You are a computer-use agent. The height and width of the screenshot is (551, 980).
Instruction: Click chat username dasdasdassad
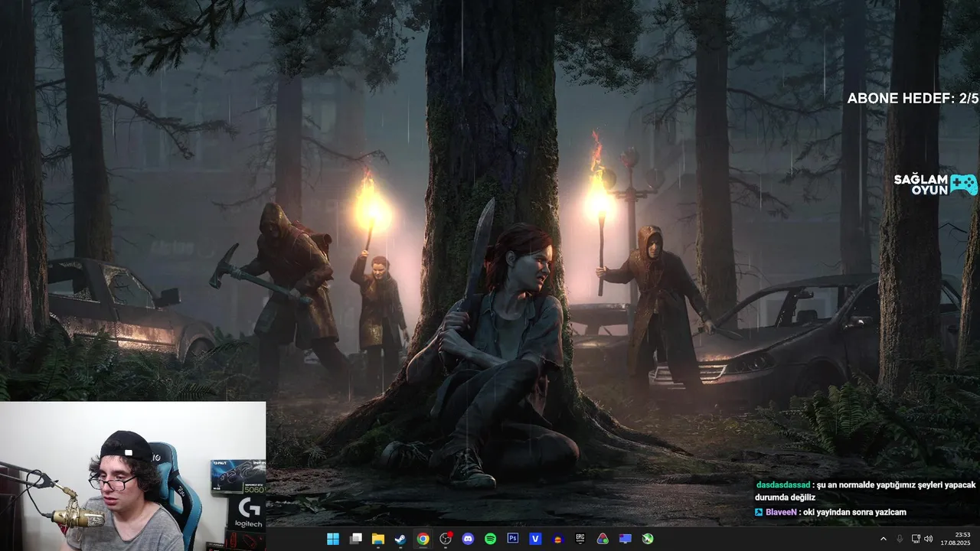point(784,485)
